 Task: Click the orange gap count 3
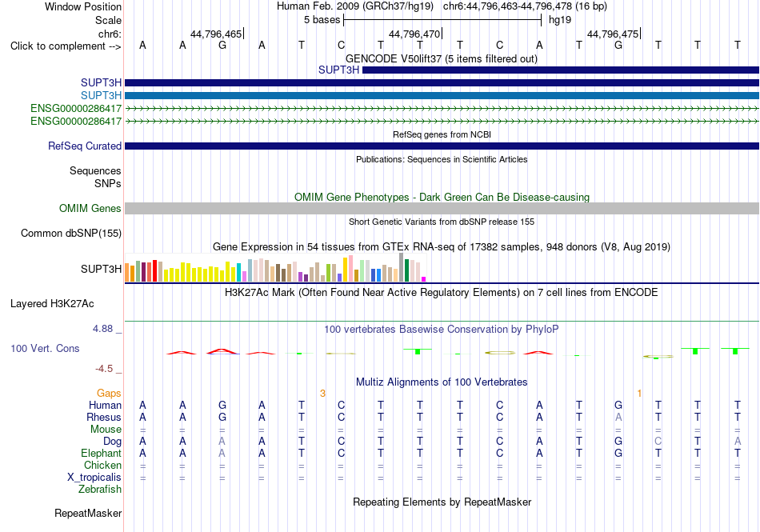(x=322, y=393)
